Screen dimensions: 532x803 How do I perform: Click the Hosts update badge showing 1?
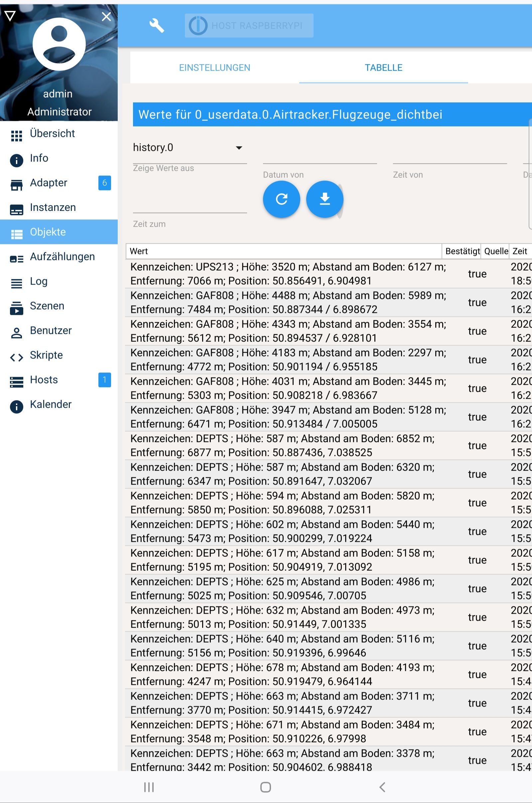pyautogui.click(x=104, y=380)
